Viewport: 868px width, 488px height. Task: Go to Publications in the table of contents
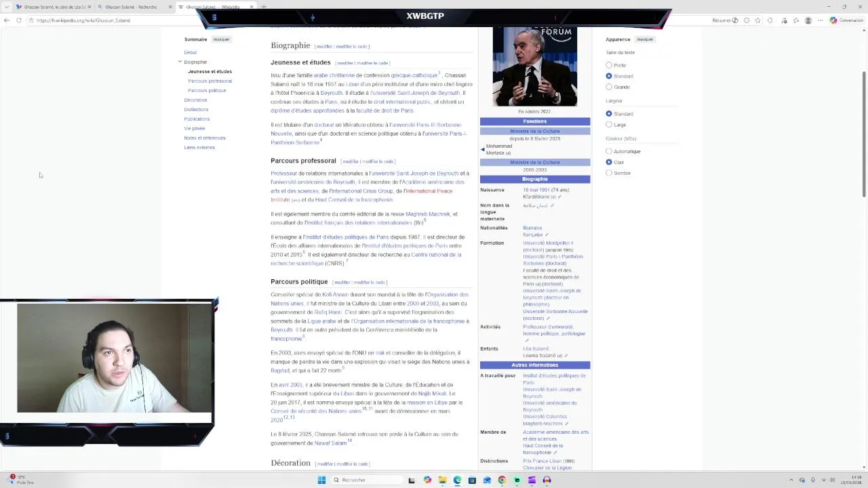(x=197, y=119)
